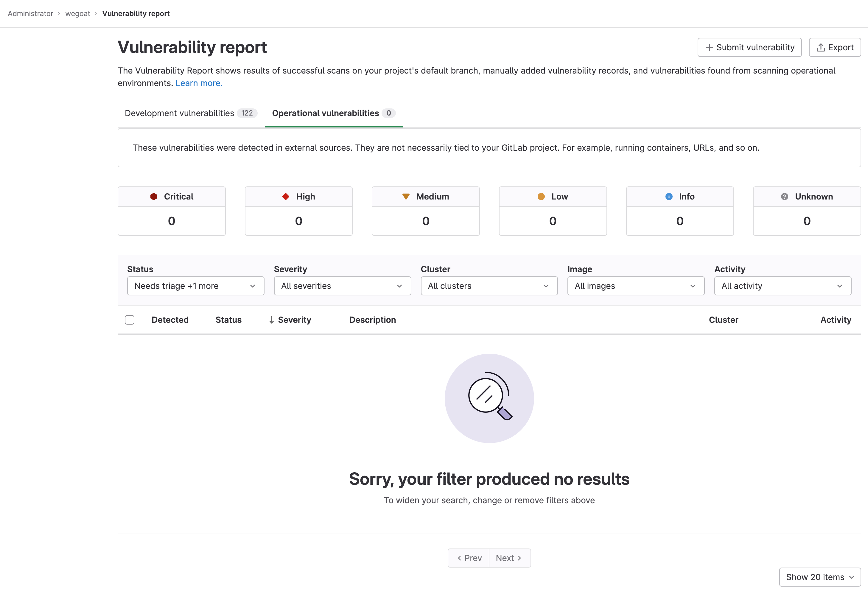The image size is (868, 589).
Task: Click the Critical severity hexagon icon
Action: click(x=153, y=197)
